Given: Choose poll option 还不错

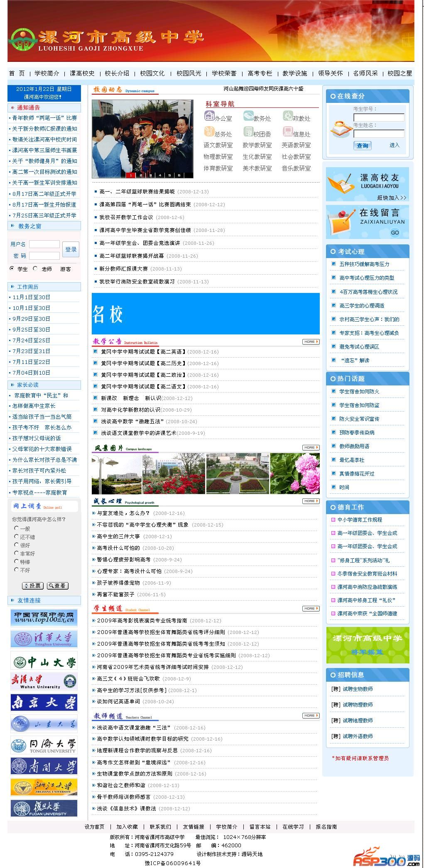Looking at the screenshot, I should coord(16,536).
